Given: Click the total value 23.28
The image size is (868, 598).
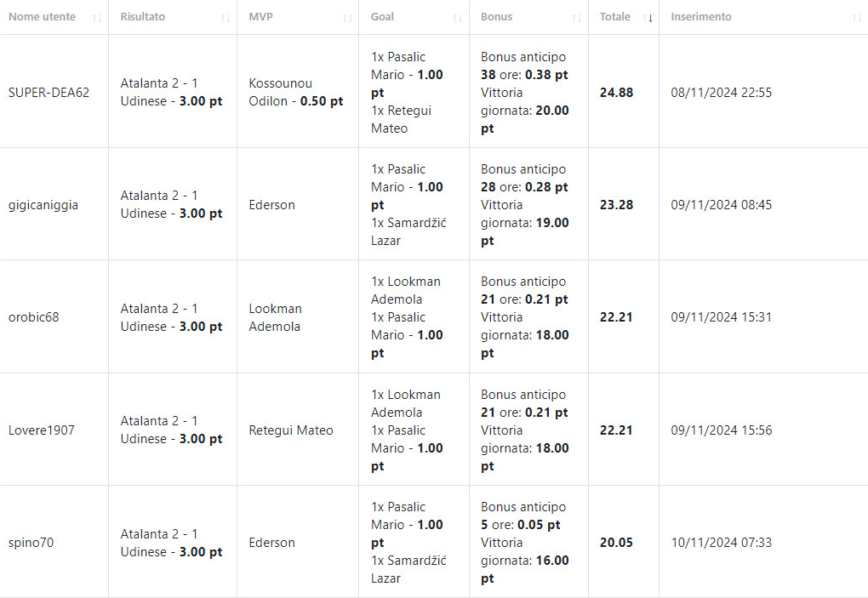Looking at the screenshot, I should 616,205.
